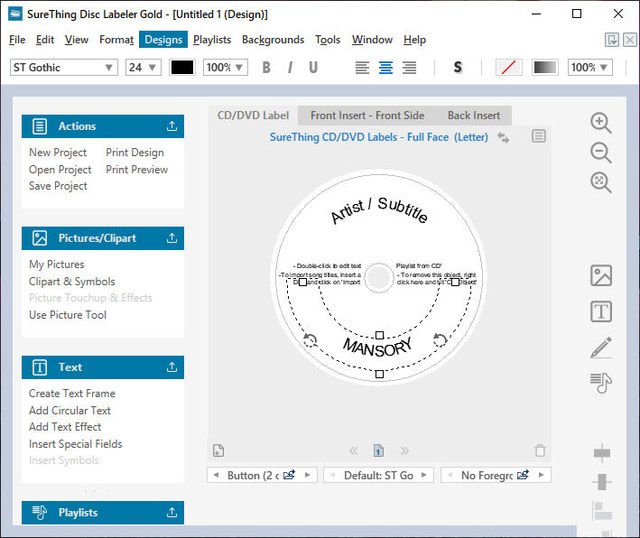
Task: Click the trash delete icon below the disc
Action: pos(540,451)
